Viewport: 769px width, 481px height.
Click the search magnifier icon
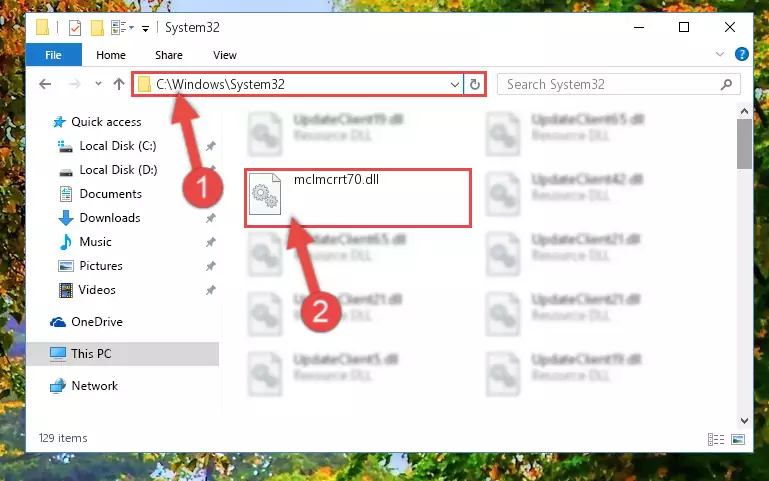[x=726, y=84]
